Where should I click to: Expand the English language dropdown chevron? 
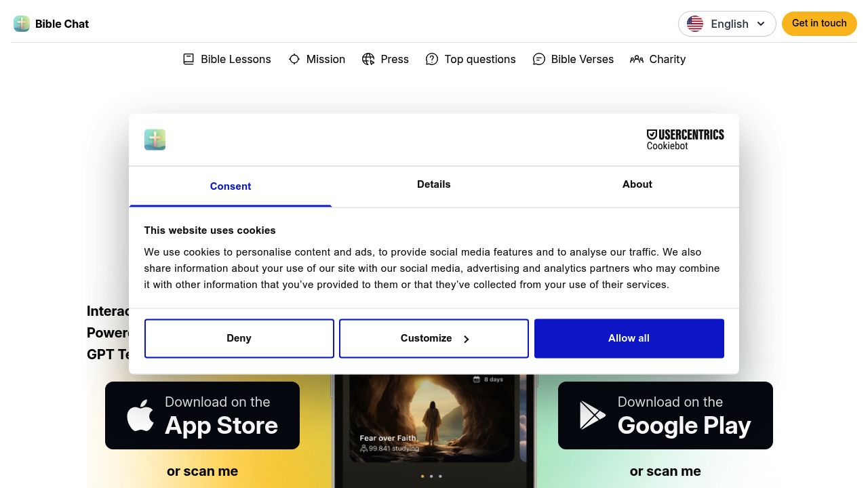761,24
